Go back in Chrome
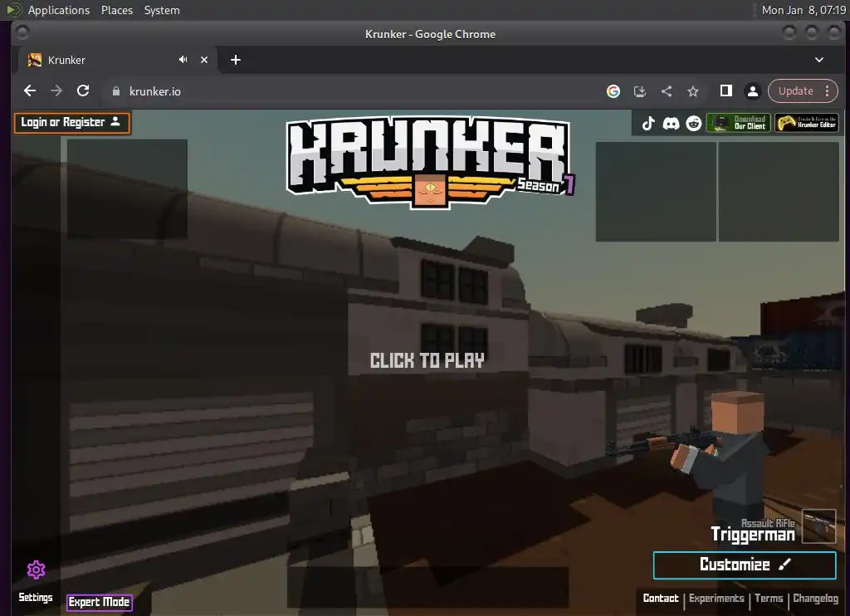The height and width of the screenshot is (616, 850). (x=31, y=90)
